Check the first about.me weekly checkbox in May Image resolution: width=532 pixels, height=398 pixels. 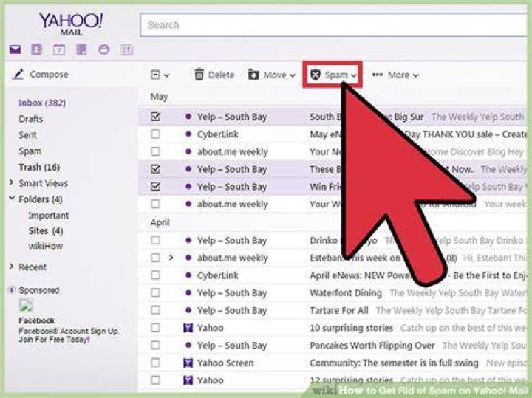coord(155,151)
